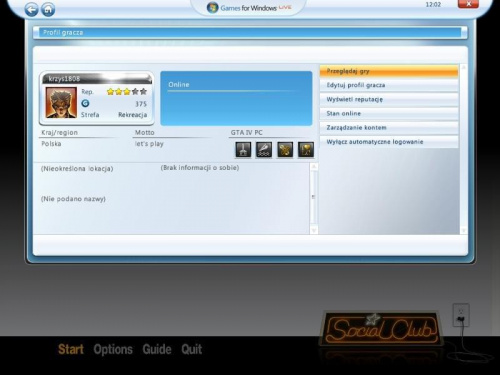The height and width of the screenshot is (375, 500).
Task: Go to the home icon
Action: pos(48,10)
